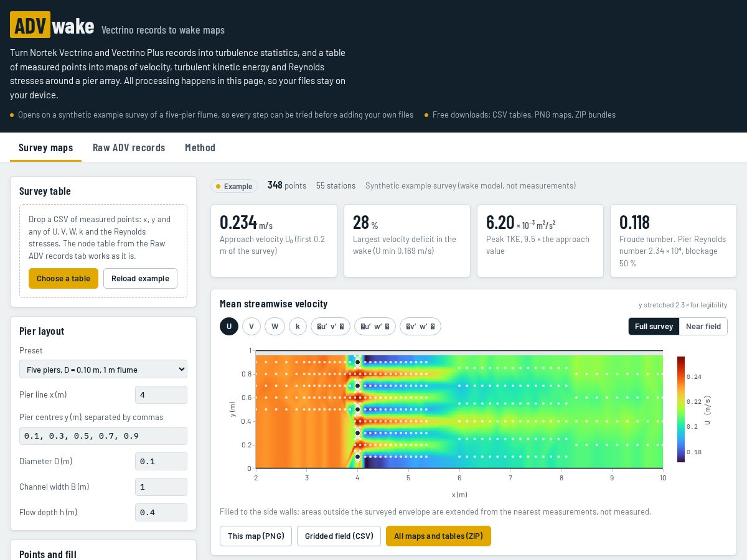Select the V velocity component map
The height and width of the screenshot is (560, 747).
[251, 326]
